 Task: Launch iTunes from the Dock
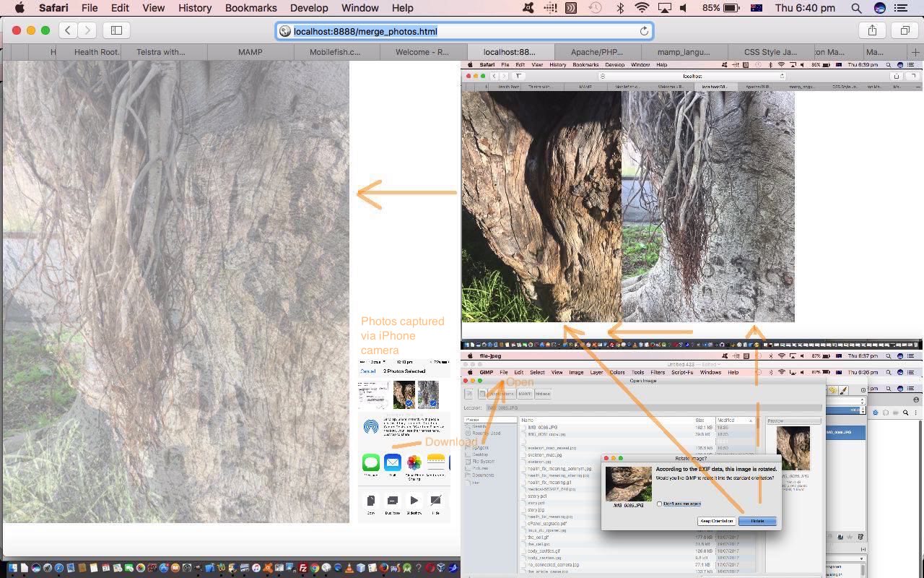click(x=256, y=568)
